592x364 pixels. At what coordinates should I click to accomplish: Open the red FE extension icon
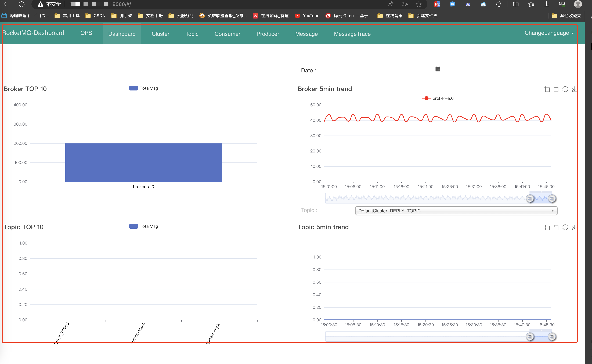click(x=437, y=4)
